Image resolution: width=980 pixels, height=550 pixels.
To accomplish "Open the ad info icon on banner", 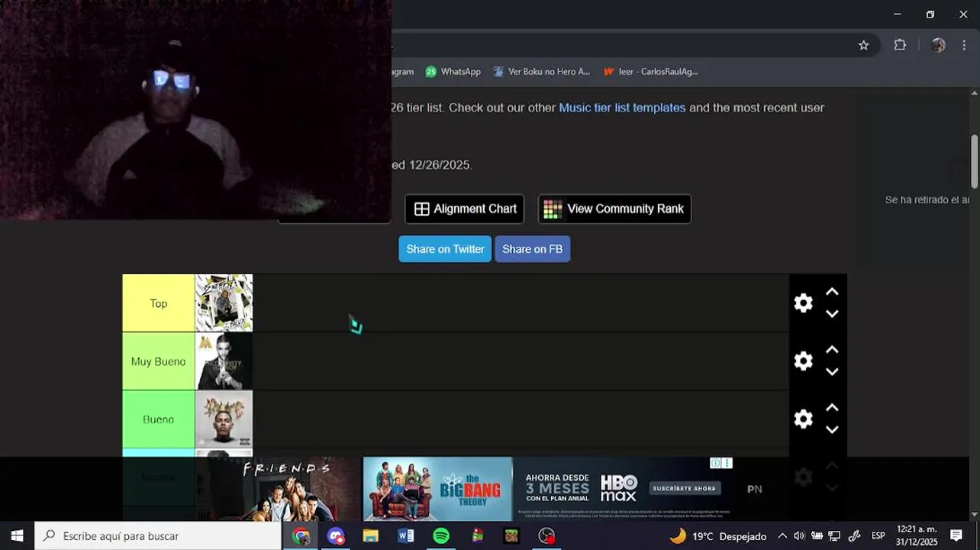I will click(x=717, y=463).
